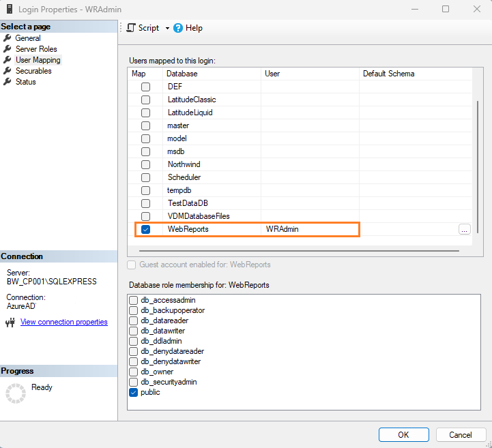Screen dimensions: 492x448
Task: Click the AzureAD connection text
Action: [x=21, y=306]
